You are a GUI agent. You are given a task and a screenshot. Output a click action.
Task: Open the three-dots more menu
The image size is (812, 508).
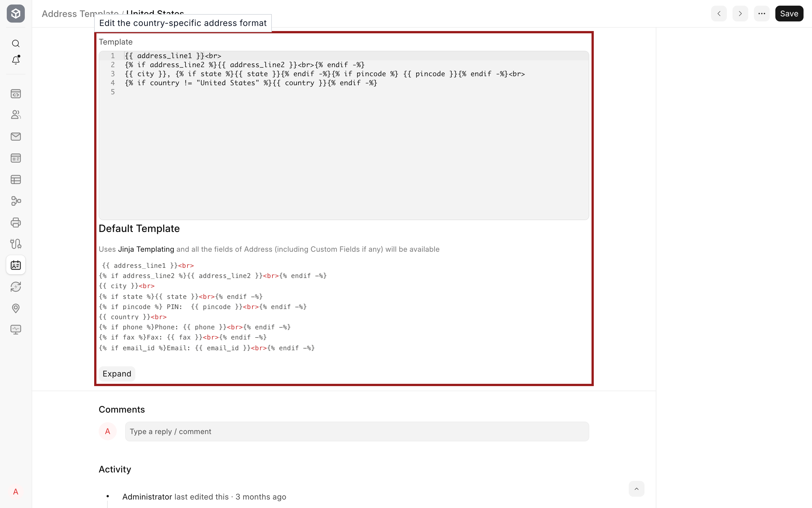762,14
